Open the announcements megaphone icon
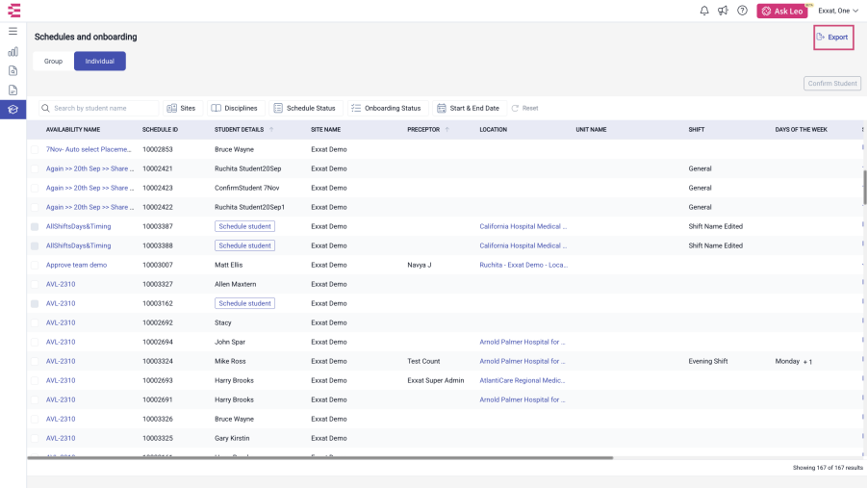The image size is (868, 488). [723, 11]
